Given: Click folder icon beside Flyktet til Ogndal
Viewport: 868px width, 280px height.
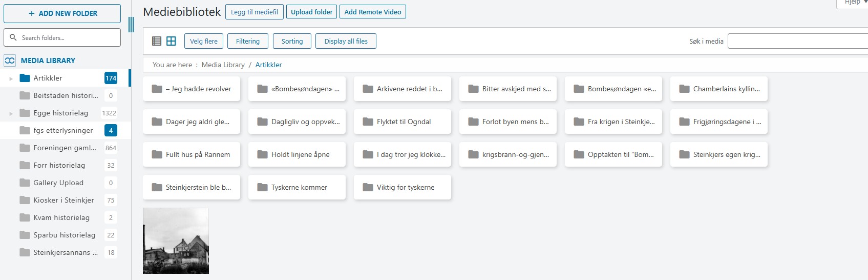Looking at the screenshot, I should [x=368, y=122].
